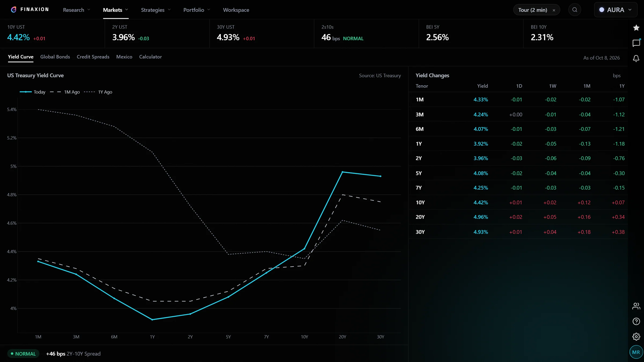Expand the Markets menu
The image size is (644, 362).
click(116, 10)
